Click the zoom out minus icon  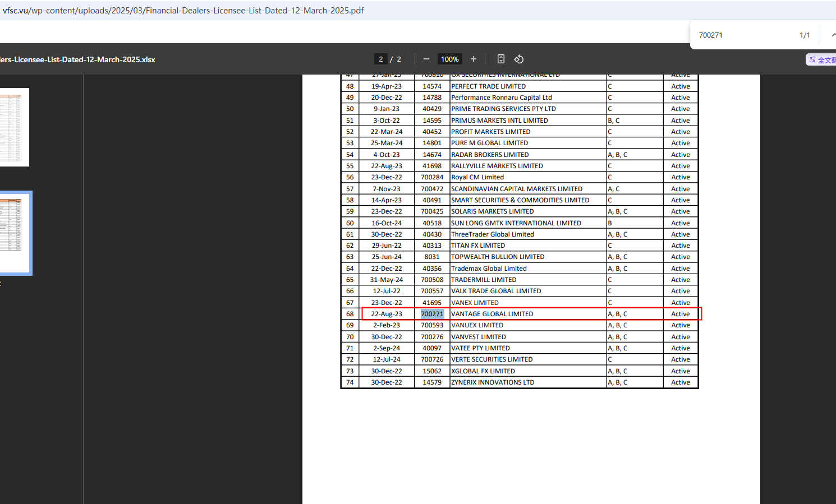click(426, 59)
